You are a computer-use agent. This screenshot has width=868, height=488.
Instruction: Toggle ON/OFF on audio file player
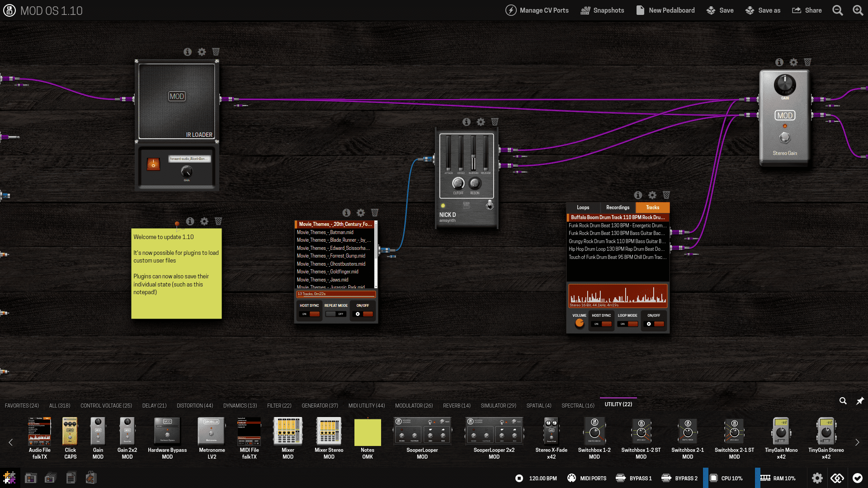click(x=654, y=324)
